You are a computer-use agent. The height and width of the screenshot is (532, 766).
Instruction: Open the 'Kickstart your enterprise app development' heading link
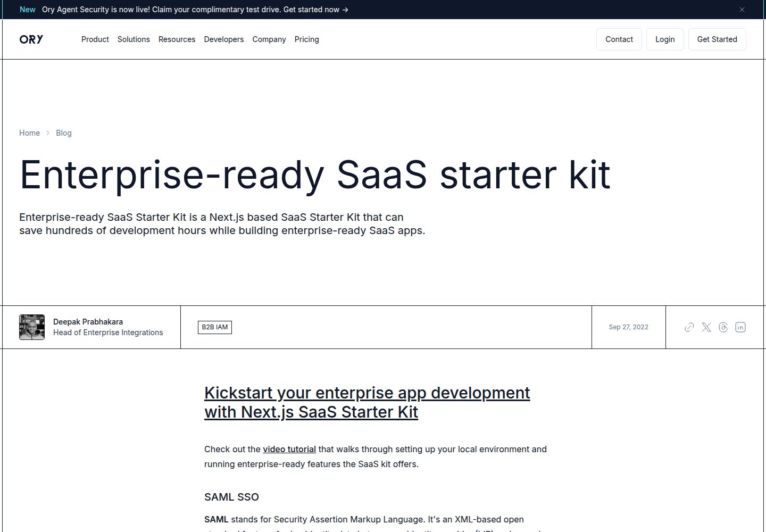point(367,402)
